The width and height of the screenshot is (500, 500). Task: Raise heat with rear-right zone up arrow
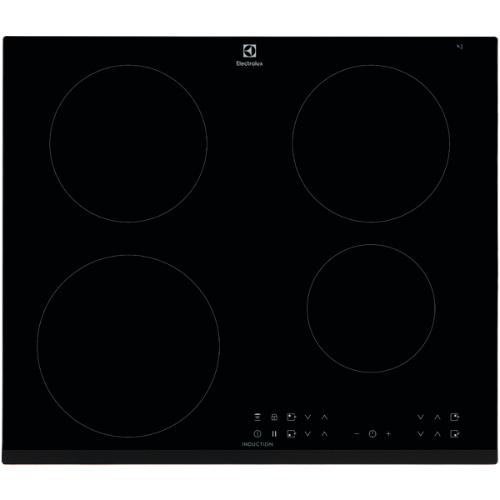click(437, 417)
